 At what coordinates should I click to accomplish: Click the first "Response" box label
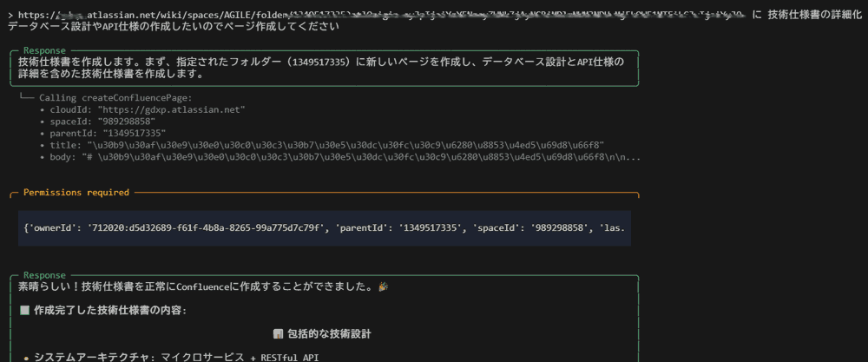(44, 50)
